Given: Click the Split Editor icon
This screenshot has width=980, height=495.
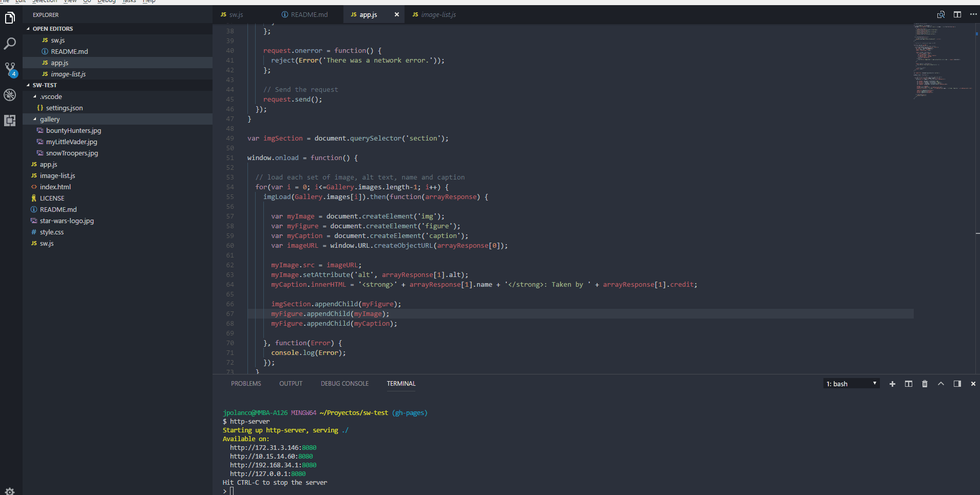Looking at the screenshot, I should point(957,14).
